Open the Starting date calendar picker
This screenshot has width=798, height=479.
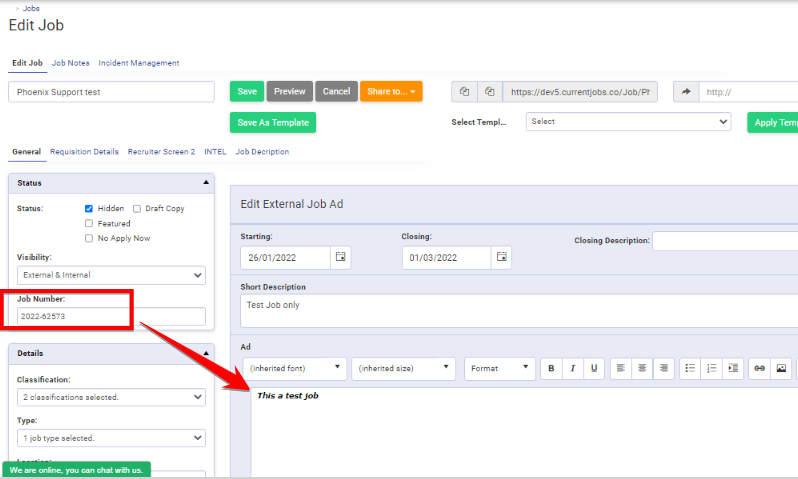[340, 257]
